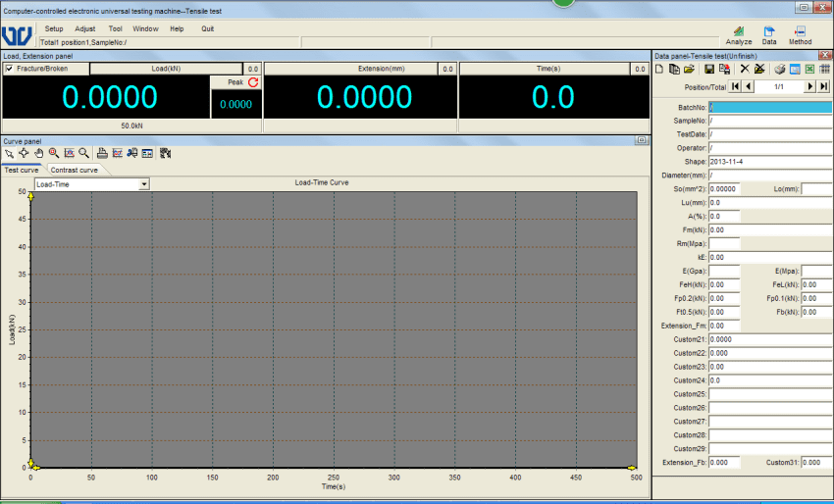Click the save floppy disk icon in Data panel
Viewport: 834px width, 504px height.
coord(708,70)
